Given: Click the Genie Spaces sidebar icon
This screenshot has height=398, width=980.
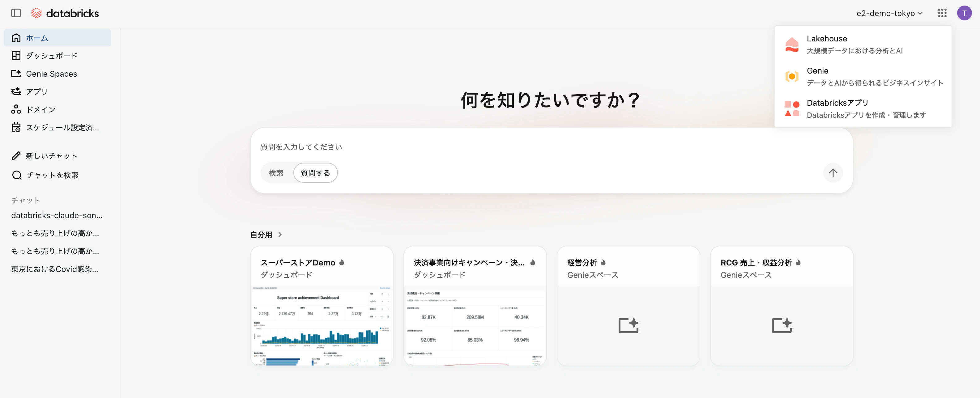Looking at the screenshot, I should click(16, 73).
